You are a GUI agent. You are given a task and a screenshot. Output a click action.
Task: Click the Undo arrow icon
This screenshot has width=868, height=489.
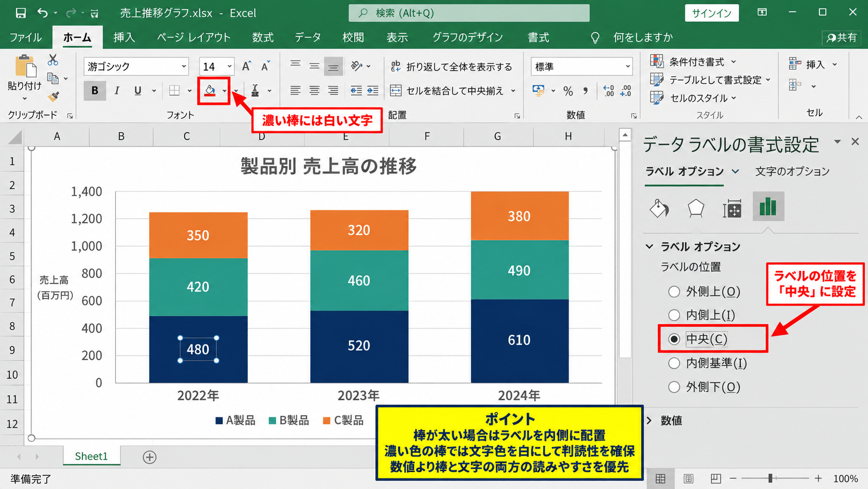pyautogui.click(x=43, y=13)
